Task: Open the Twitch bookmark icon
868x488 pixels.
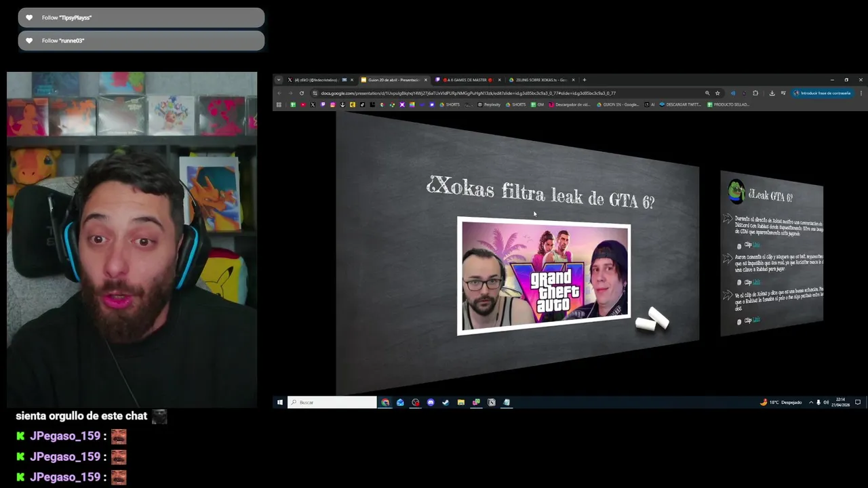Action: 323,104
